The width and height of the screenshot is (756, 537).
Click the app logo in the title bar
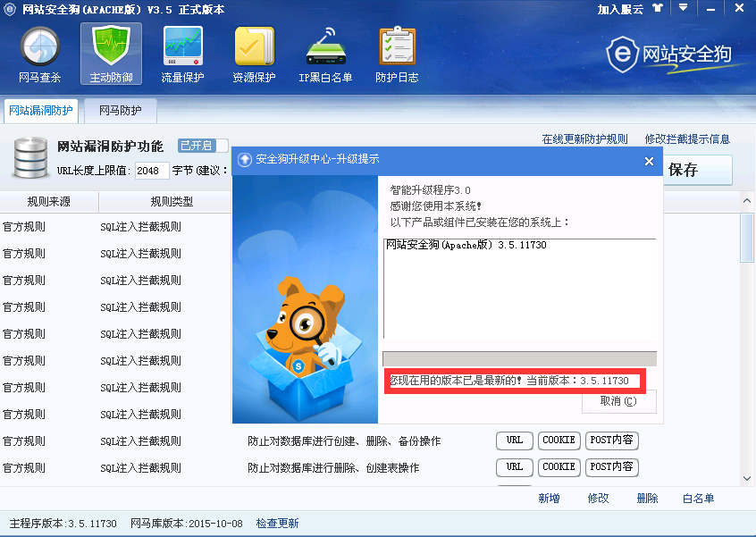click(9, 9)
